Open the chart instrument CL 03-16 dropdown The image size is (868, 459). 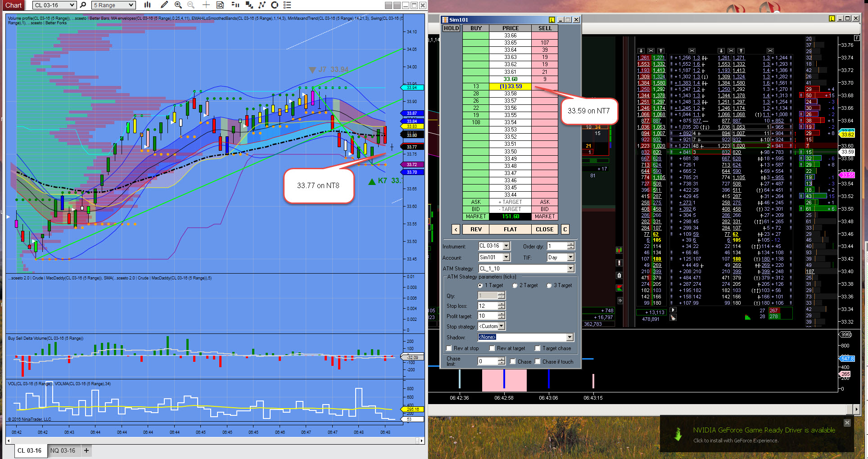[54, 5]
